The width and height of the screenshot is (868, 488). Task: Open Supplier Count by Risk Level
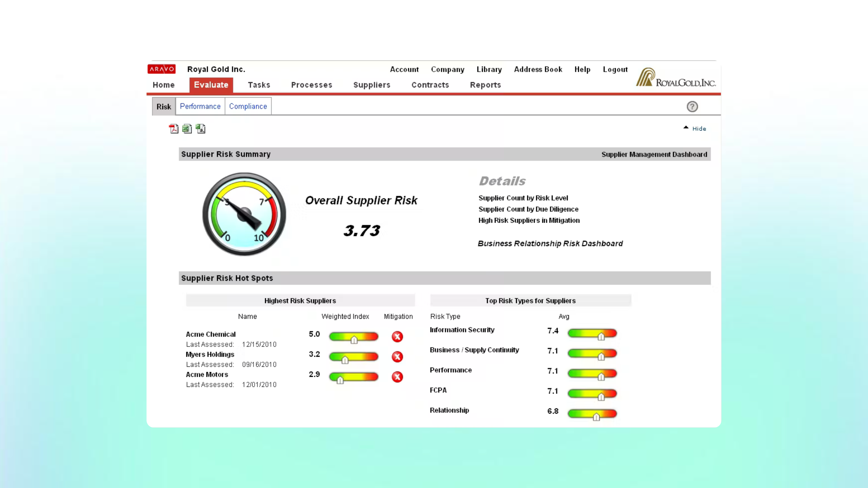coord(523,198)
